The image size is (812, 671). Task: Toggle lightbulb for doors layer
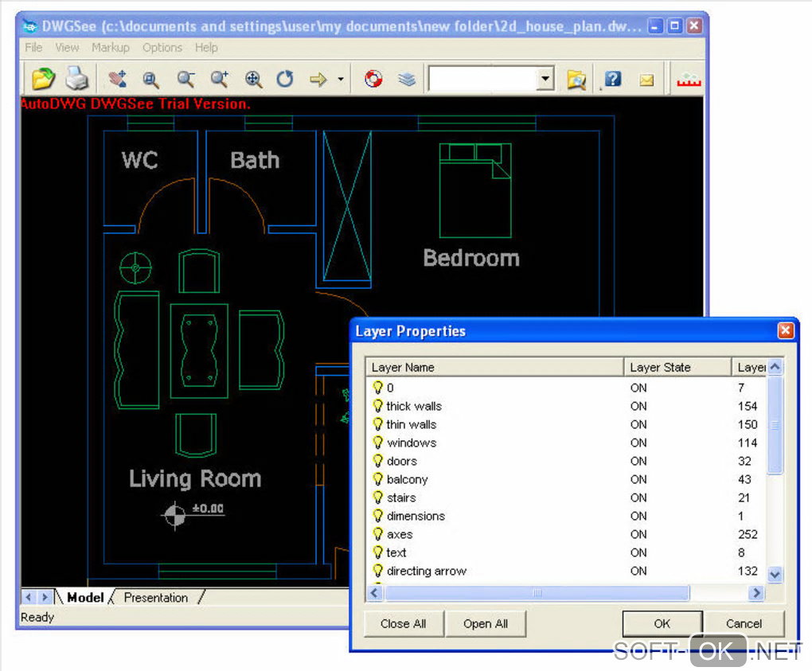(x=378, y=461)
